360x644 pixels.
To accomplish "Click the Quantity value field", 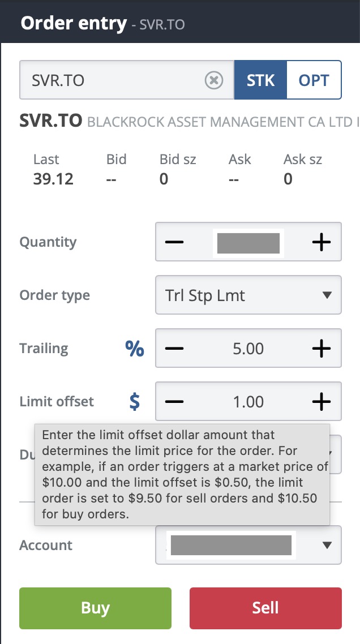I will 248,242.
